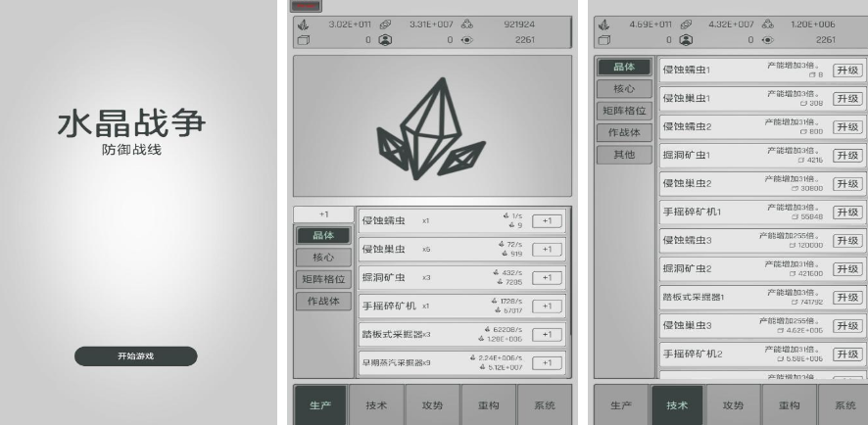Open 攻势 tab in production screen bottom bar
Viewport: 868px width, 425px height.
point(432,405)
